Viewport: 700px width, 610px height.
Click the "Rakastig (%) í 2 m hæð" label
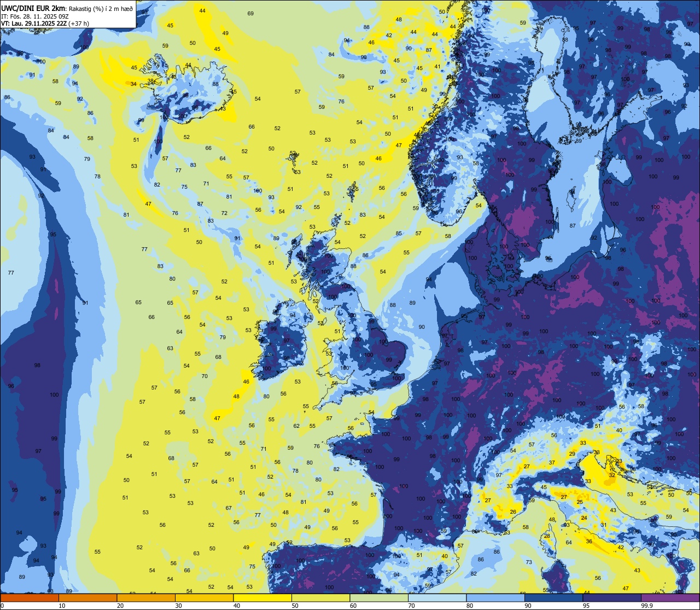101,9
